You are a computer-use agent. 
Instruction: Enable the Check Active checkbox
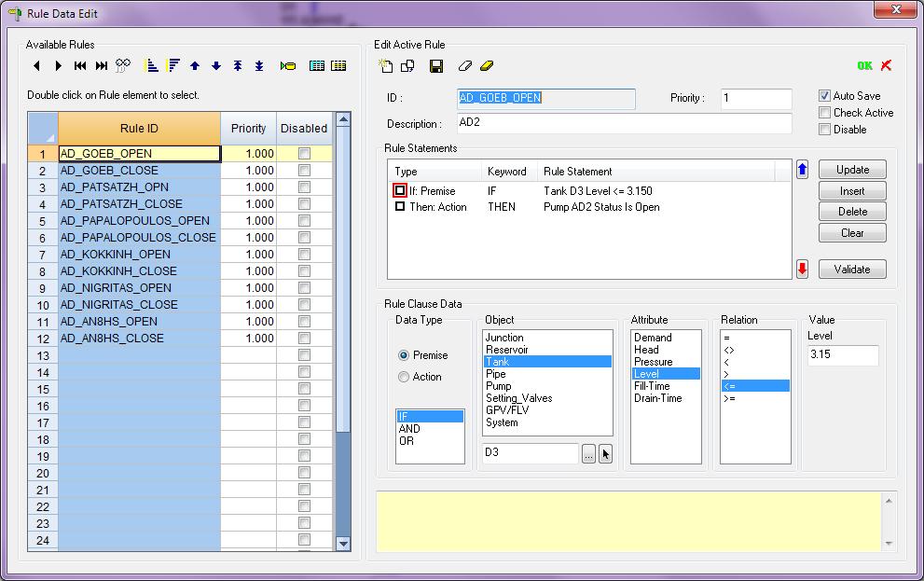pyautogui.click(x=824, y=113)
